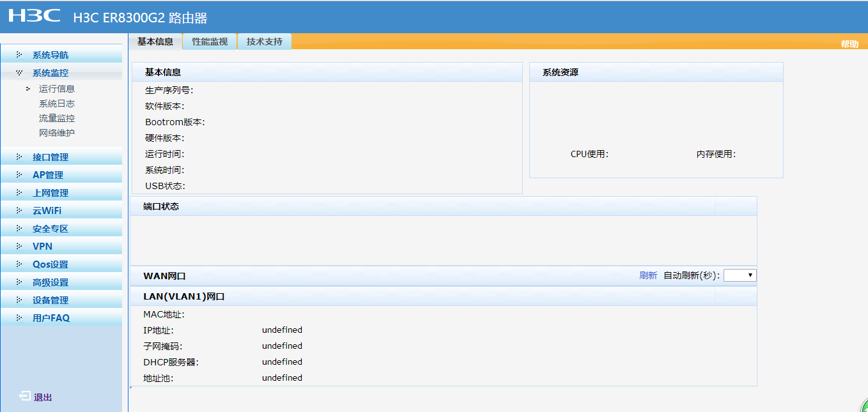Click undefined value beside DHCP服务器
This screenshot has height=412, width=868.
coord(282,362)
